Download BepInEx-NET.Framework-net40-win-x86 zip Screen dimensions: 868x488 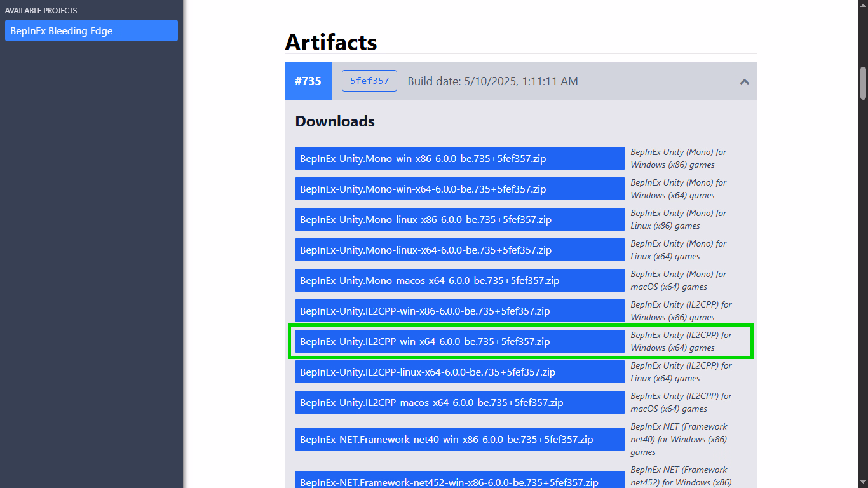[460, 439]
